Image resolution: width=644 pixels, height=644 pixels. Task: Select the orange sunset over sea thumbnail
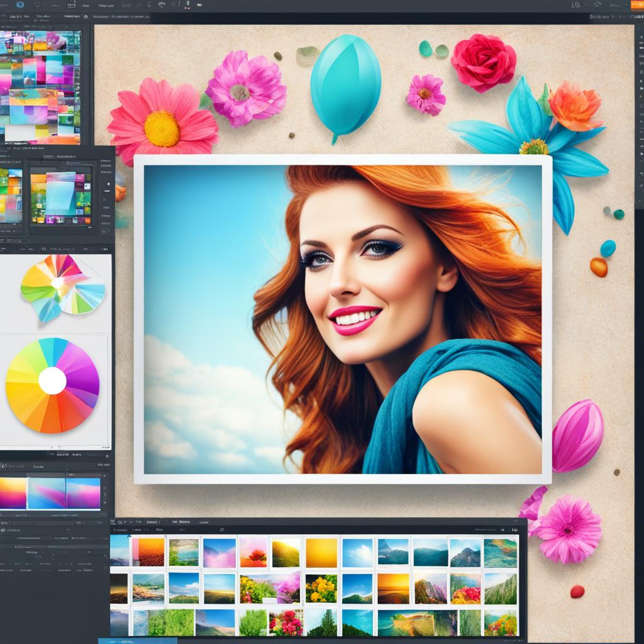click(x=394, y=589)
